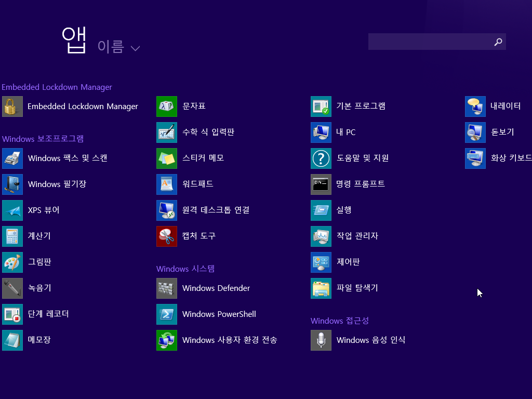Open 화상 키보드 on-screen keyboard icon
This screenshot has width=532, height=399.
tap(475, 158)
